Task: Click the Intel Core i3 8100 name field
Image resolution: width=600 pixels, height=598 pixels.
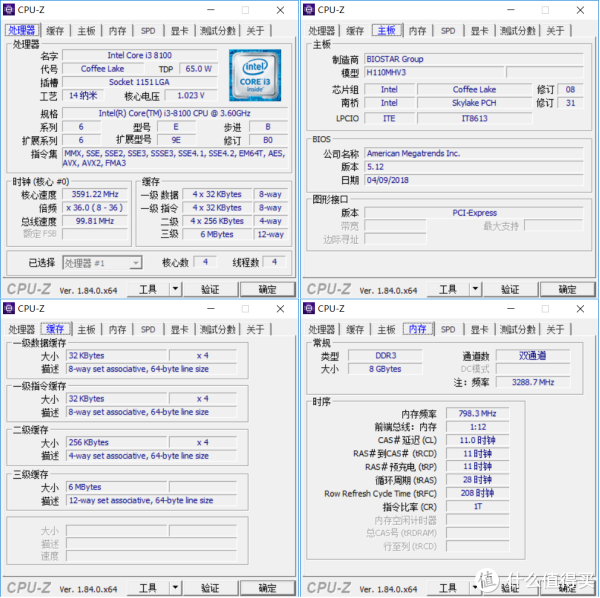Action: point(140,55)
